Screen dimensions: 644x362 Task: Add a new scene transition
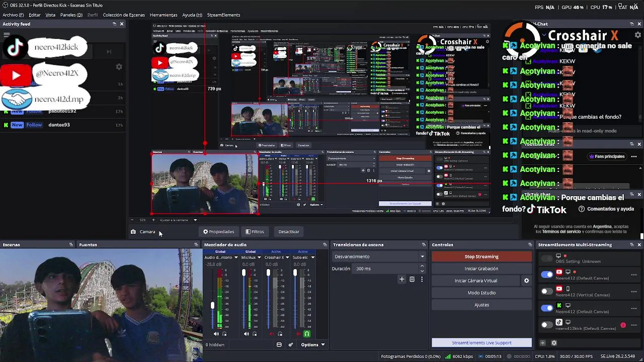[401, 280]
